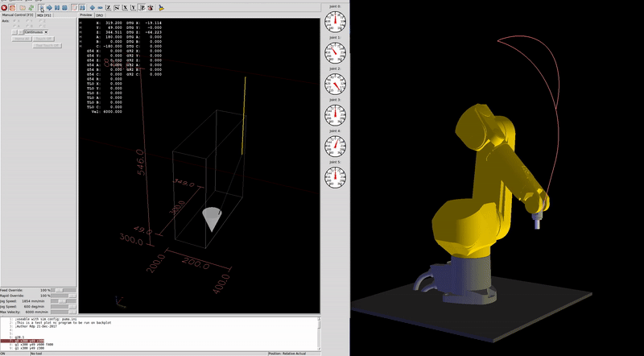Screen dimensions: 644x356
Task: Open the Continuous jog increment dropdown
Action: 35,32
